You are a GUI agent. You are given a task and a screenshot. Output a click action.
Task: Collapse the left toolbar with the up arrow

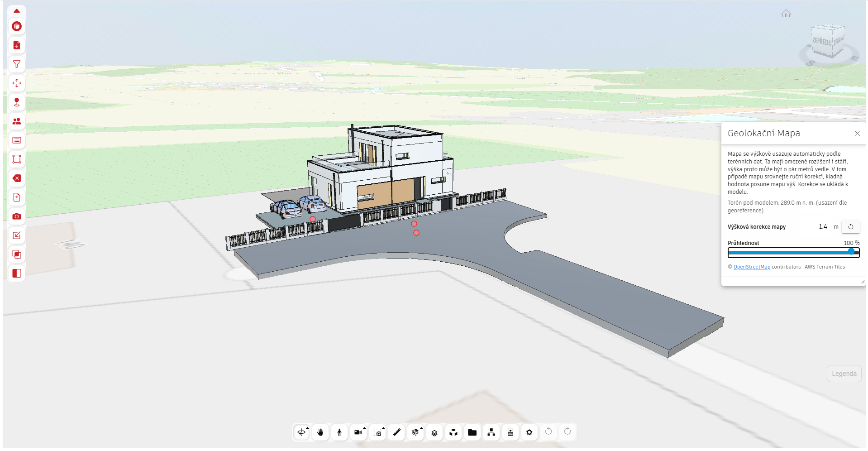point(17,11)
